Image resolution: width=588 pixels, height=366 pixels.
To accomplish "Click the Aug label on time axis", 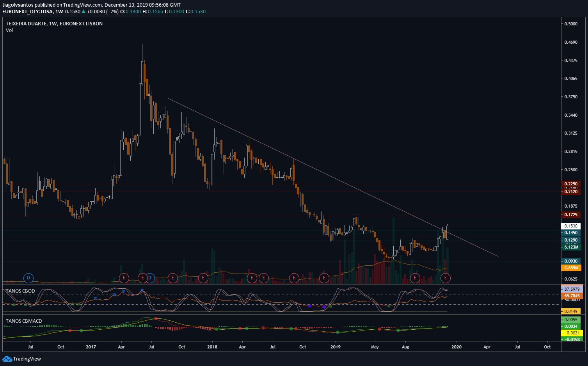I will coord(405,347).
